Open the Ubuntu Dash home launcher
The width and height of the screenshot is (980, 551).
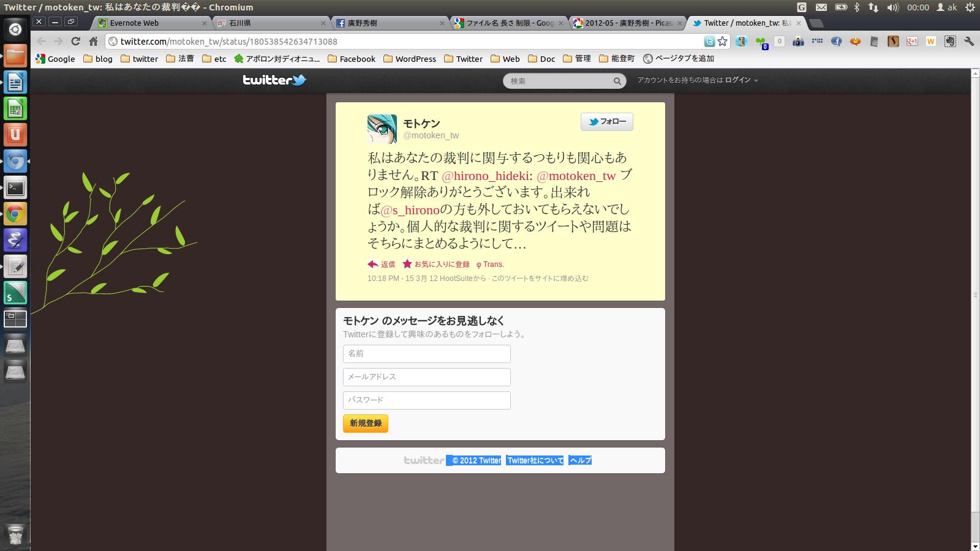point(15,29)
